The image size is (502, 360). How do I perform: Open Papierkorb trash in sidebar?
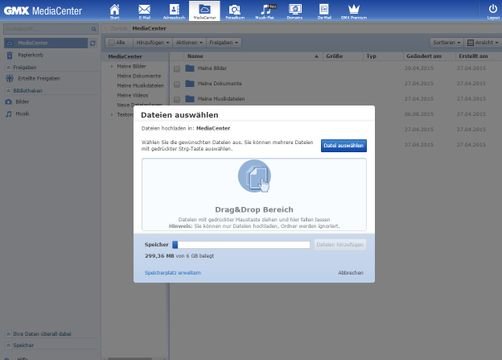click(x=25, y=55)
